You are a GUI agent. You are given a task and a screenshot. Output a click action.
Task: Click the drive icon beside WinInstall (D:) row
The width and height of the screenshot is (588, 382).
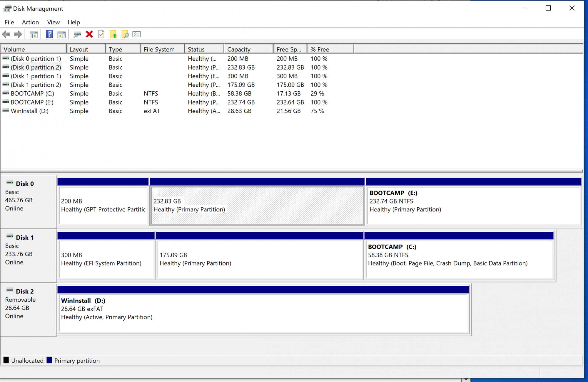6,111
